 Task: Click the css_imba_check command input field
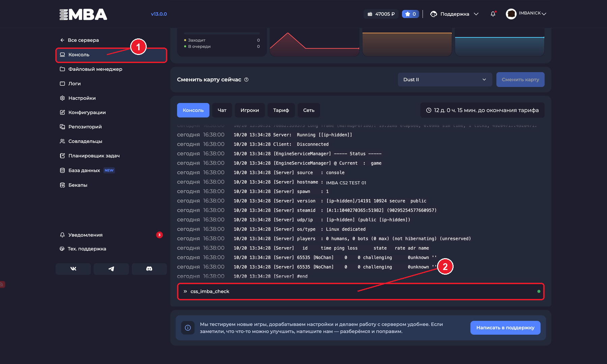point(361,291)
